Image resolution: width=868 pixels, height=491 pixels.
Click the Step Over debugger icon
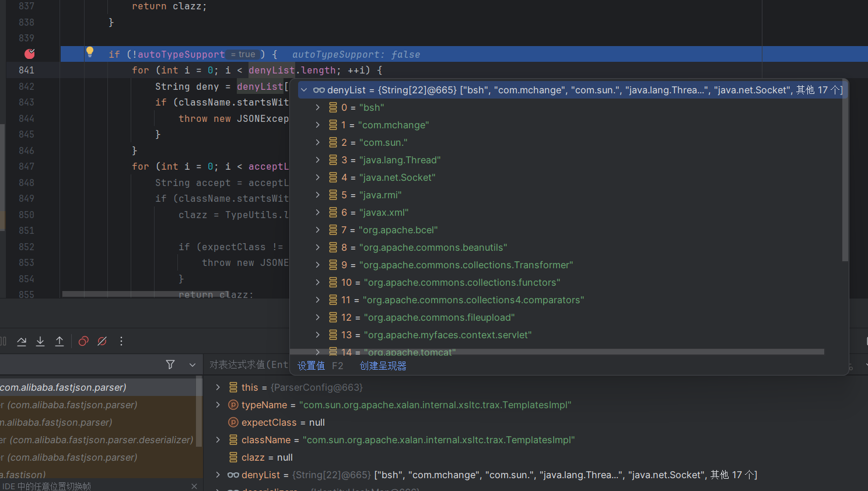pyautogui.click(x=22, y=341)
